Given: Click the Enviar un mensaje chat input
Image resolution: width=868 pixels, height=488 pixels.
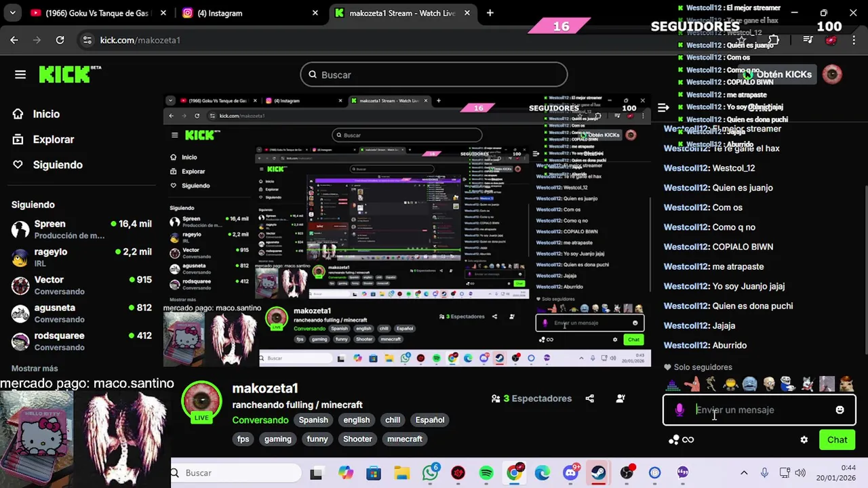Looking at the screenshot, I should (x=759, y=410).
